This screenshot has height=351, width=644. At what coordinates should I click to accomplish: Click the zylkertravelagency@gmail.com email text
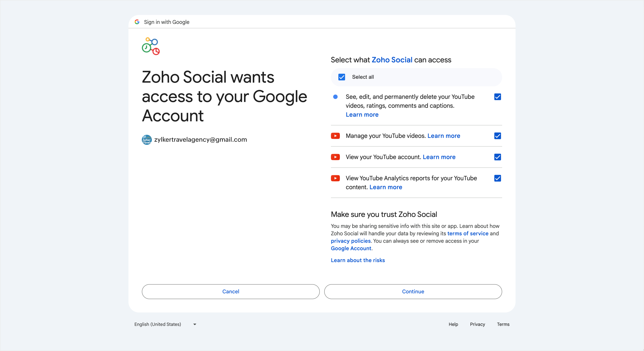pos(201,140)
